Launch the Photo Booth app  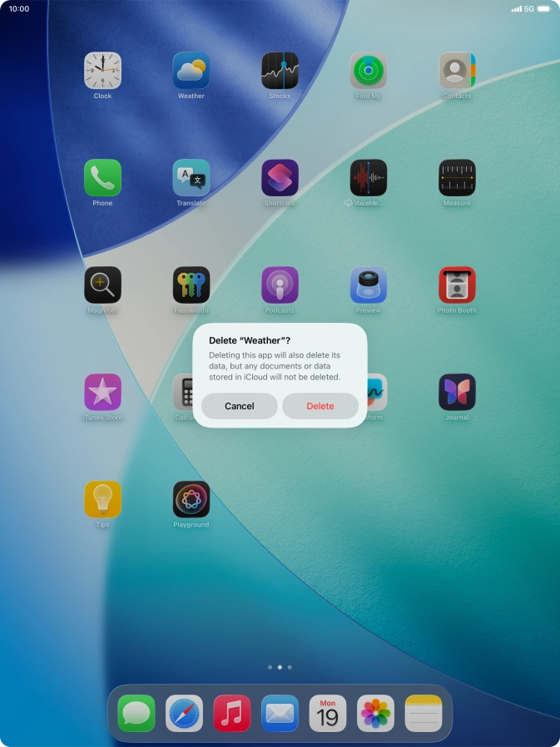(457, 285)
